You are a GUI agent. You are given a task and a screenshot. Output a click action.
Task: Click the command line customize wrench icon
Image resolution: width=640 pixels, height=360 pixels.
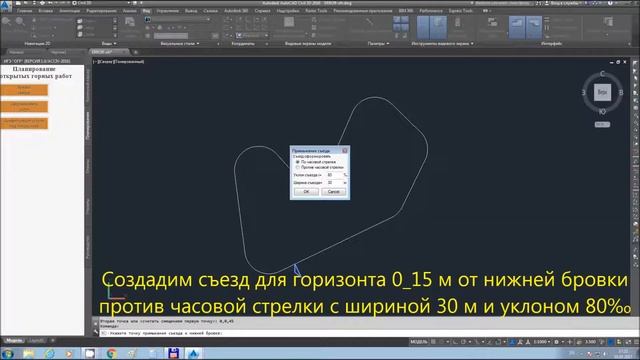pyautogui.click(x=96, y=333)
